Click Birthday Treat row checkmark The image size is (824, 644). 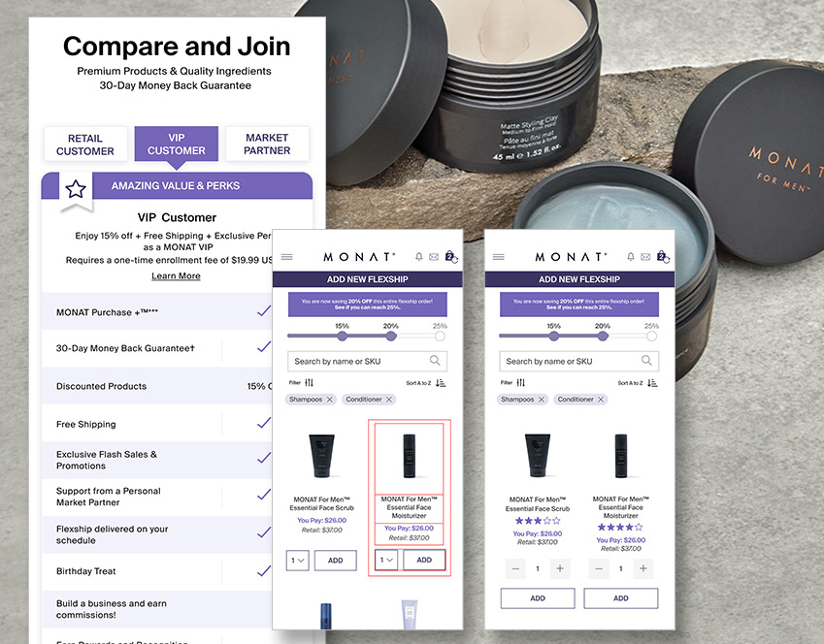coord(264,571)
